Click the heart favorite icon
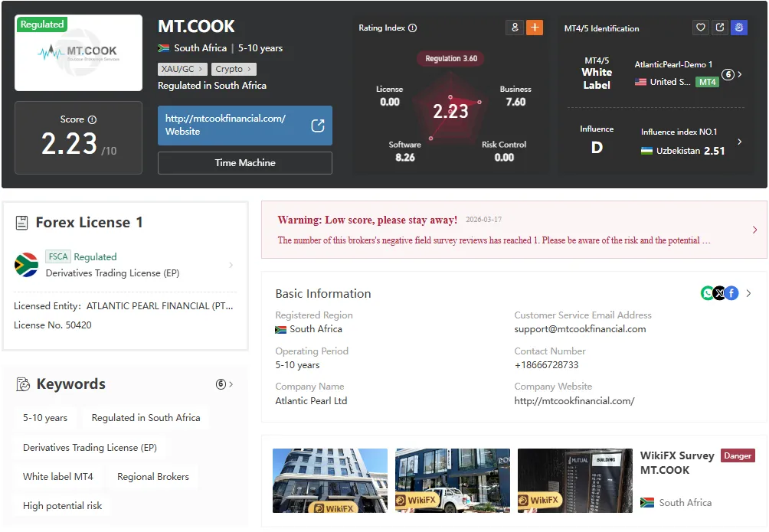 point(700,28)
